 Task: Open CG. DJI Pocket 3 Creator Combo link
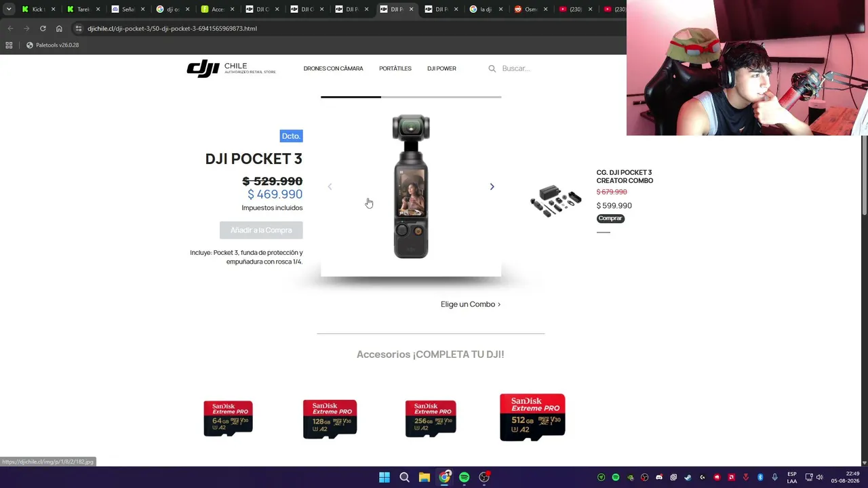click(x=625, y=176)
